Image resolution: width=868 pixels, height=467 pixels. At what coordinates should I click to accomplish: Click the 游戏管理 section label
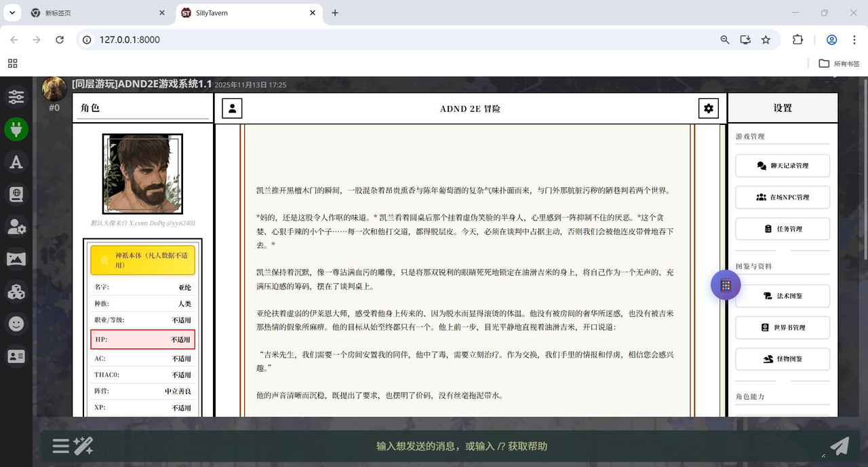(x=750, y=136)
